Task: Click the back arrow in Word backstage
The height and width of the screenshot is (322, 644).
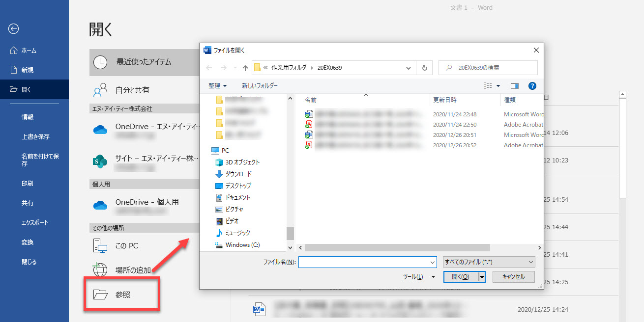Action: click(14, 29)
